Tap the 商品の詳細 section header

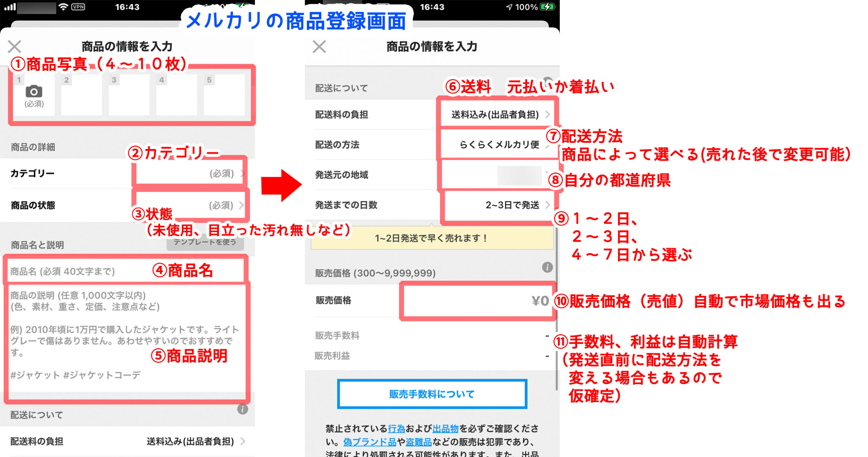[33, 147]
